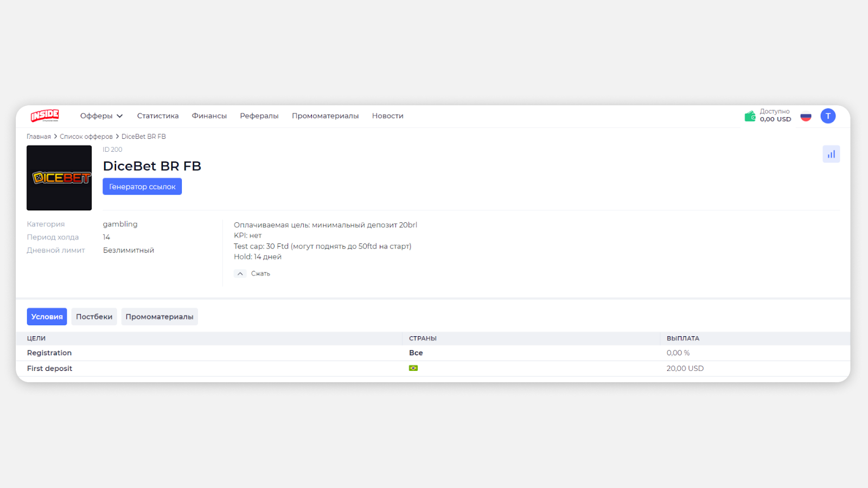This screenshot has width=868, height=488.
Task: Go to the Рефералы section
Action: pos(259,116)
